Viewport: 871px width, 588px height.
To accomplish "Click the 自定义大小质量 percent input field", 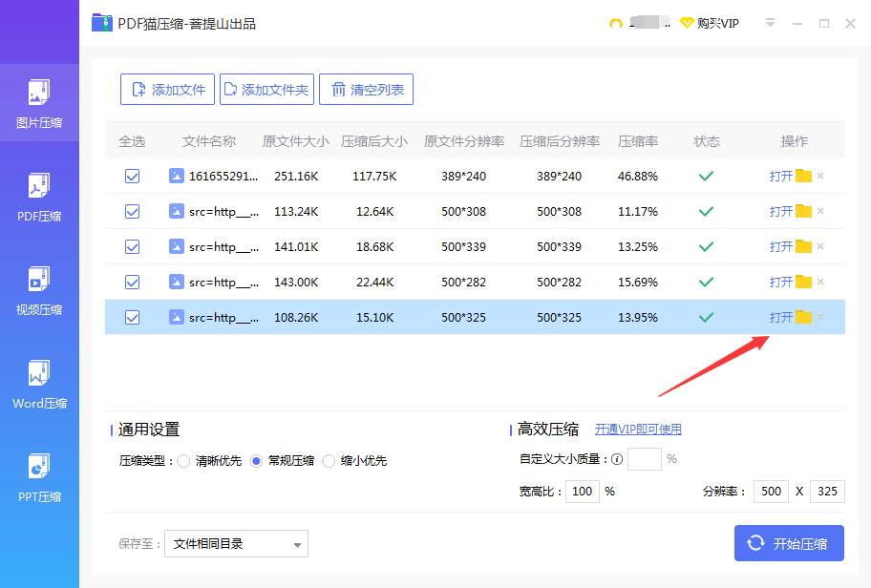I will click(645, 459).
